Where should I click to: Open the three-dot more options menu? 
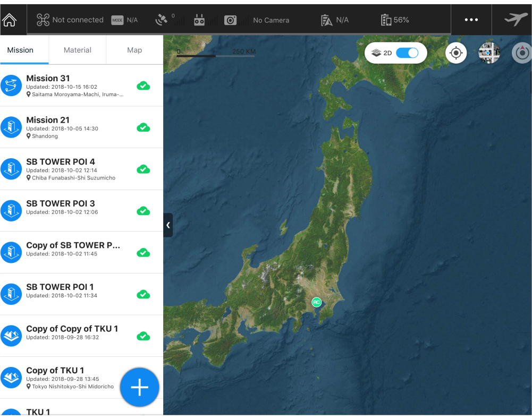(x=471, y=20)
